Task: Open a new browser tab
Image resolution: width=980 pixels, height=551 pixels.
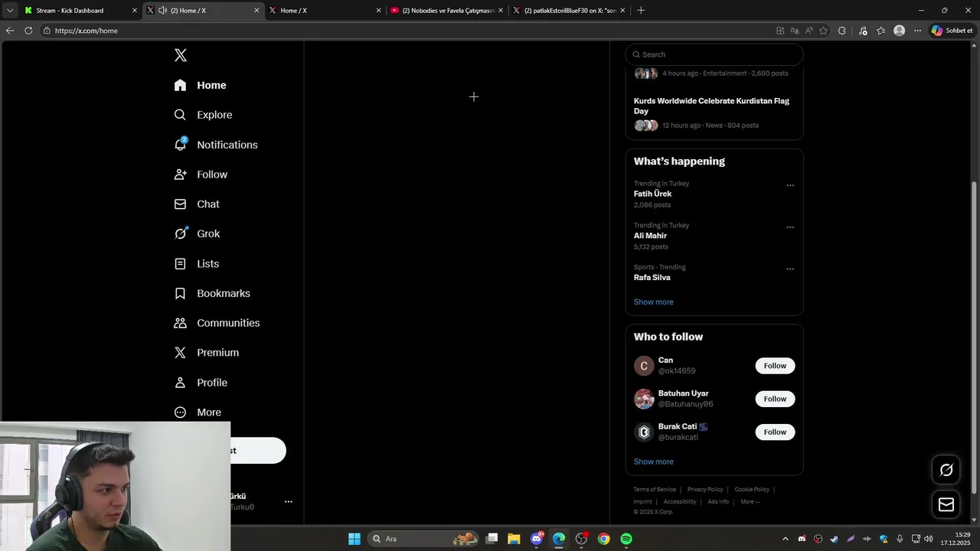Action: [641, 11]
